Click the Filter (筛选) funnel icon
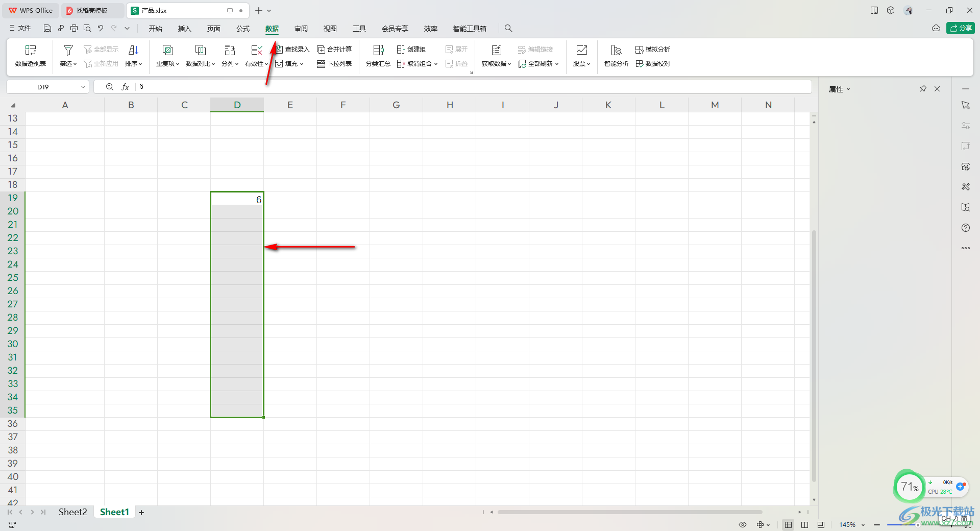 (x=68, y=50)
